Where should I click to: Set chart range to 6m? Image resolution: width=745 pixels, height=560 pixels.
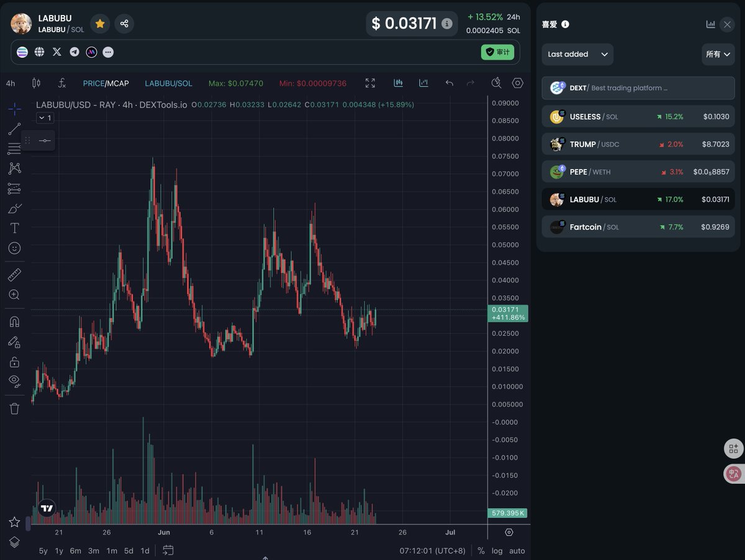(75, 551)
